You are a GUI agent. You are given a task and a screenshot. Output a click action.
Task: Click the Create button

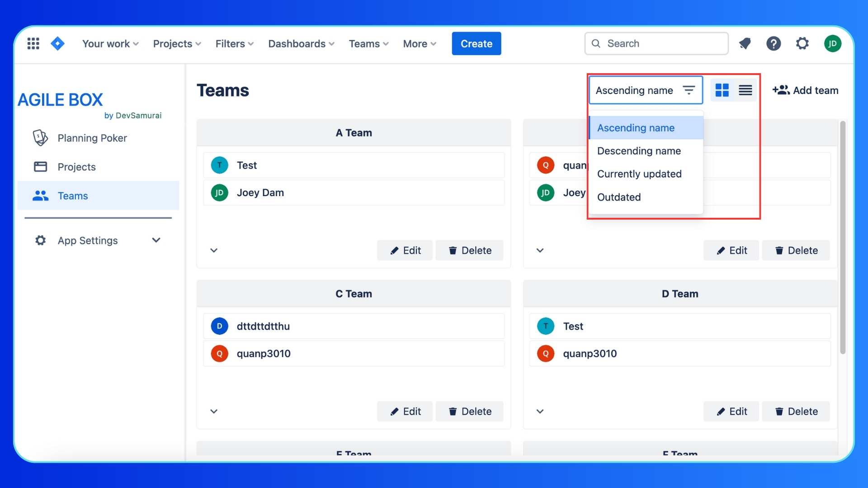tap(476, 43)
